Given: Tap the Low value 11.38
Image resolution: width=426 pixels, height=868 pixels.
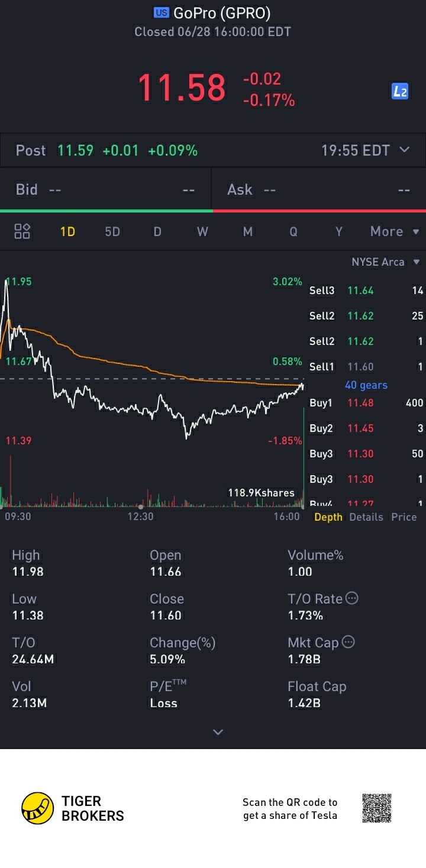Looking at the screenshot, I should tap(28, 615).
